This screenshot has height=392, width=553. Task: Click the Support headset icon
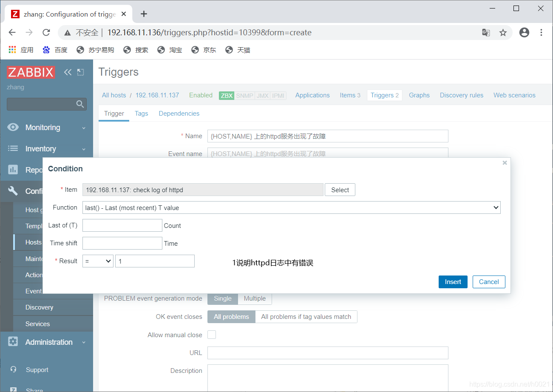pyautogui.click(x=13, y=369)
